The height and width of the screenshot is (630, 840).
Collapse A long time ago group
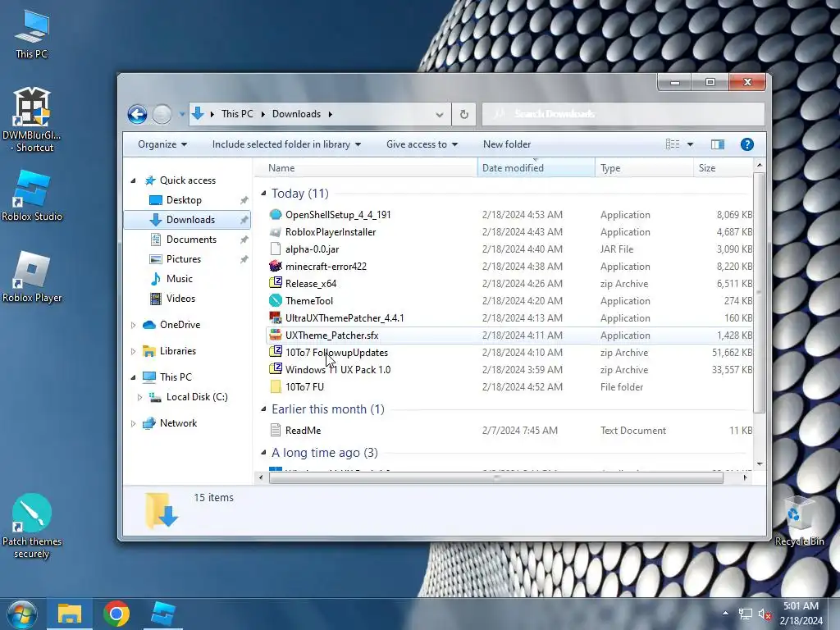point(263,452)
